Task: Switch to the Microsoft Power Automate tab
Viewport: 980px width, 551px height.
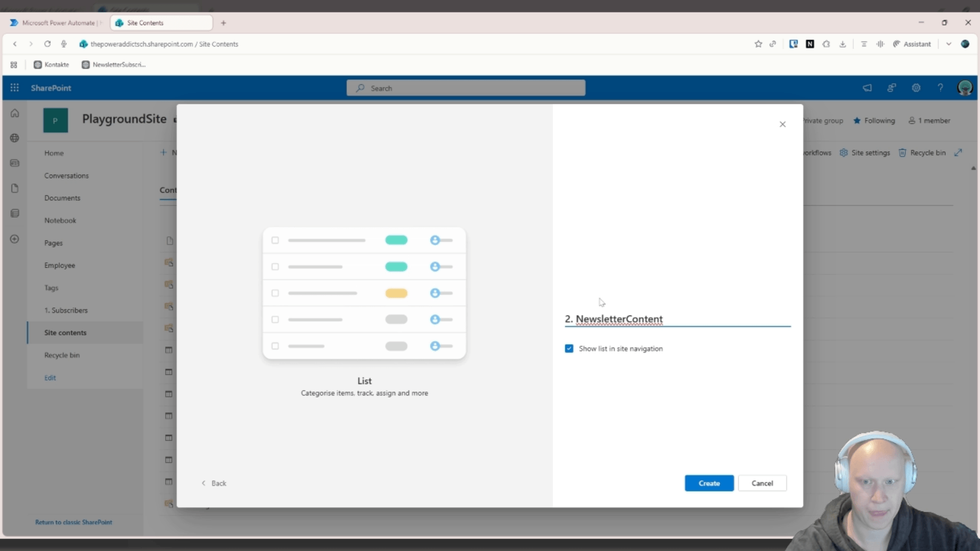Action: point(56,23)
